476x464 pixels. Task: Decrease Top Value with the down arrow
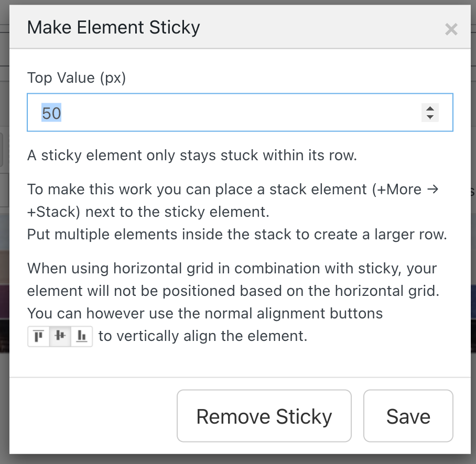pos(430,117)
